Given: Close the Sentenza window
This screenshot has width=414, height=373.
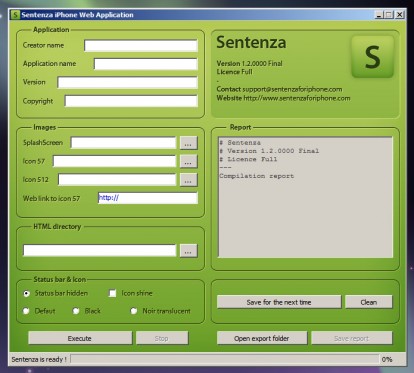Looking at the screenshot, I should pyautogui.click(x=400, y=15).
